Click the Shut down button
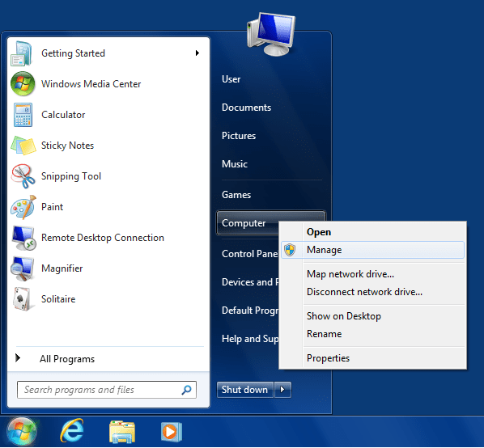The width and height of the screenshot is (484, 448). [x=245, y=390]
